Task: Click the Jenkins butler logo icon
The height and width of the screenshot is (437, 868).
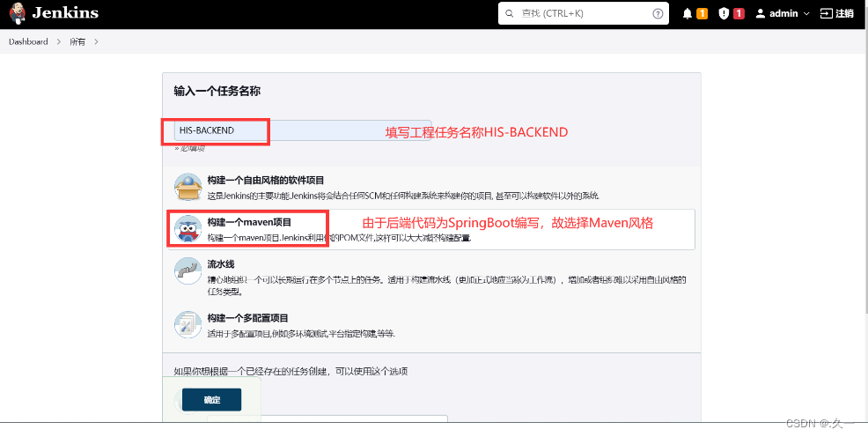Action: 17,13
